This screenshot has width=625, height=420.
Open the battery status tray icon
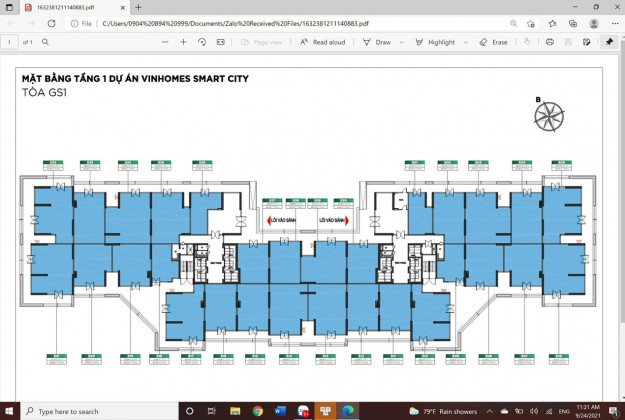[519, 411]
